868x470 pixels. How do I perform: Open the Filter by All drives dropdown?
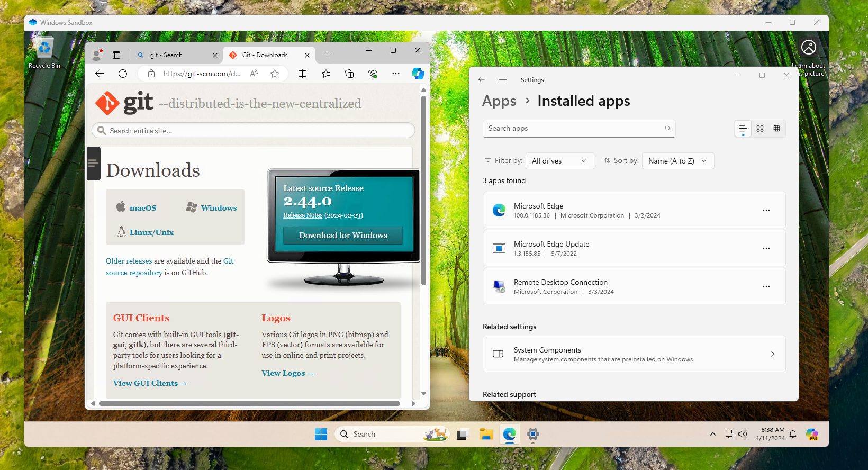tap(560, 161)
